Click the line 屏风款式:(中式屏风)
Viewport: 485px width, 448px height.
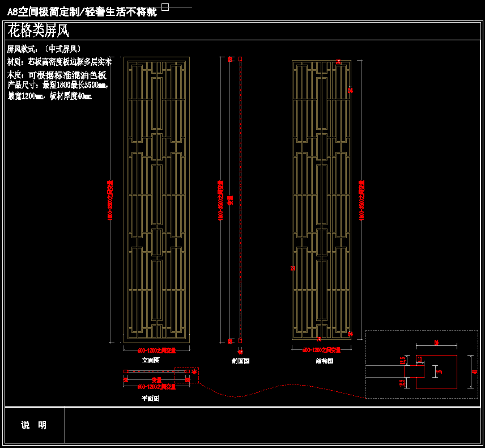[44, 49]
